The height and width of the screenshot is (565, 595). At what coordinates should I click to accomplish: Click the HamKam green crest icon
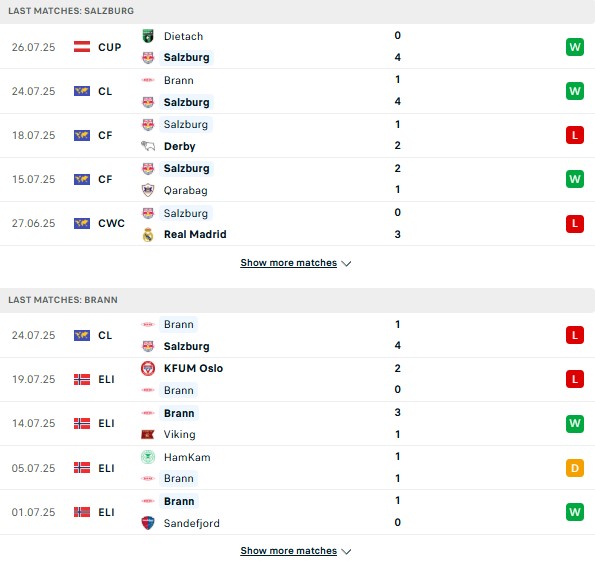148,457
